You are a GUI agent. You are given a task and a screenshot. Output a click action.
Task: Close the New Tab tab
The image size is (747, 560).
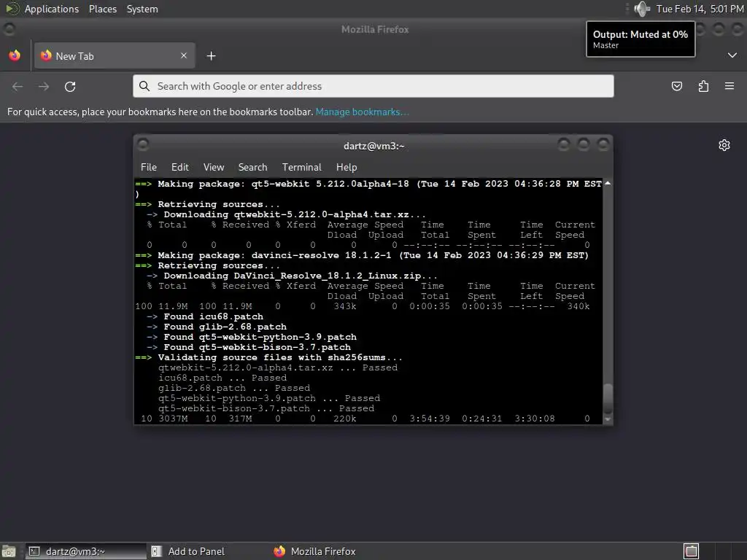(x=184, y=55)
